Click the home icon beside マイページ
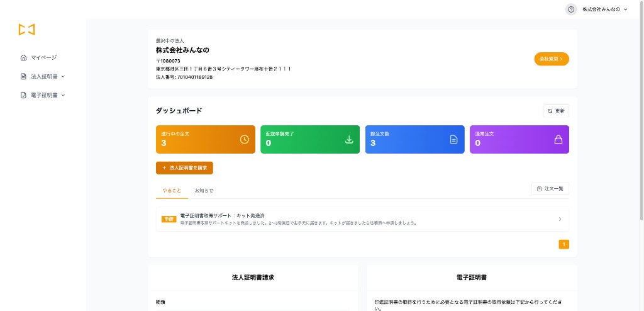Viewport: 644px width, 311px height. [x=23, y=57]
